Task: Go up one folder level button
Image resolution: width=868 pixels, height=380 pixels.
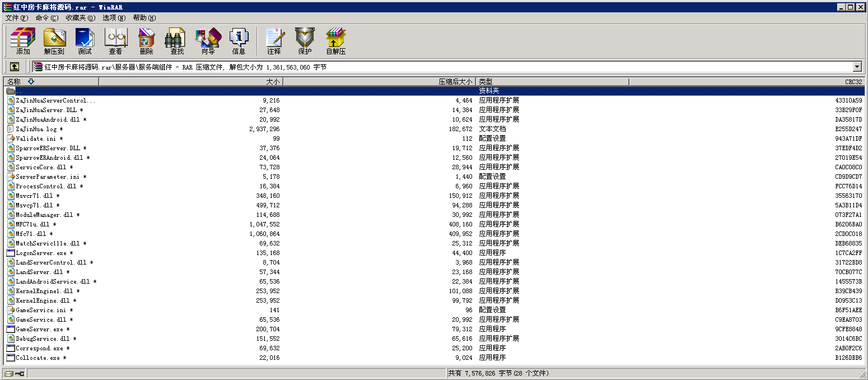Action: click(x=15, y=67)
